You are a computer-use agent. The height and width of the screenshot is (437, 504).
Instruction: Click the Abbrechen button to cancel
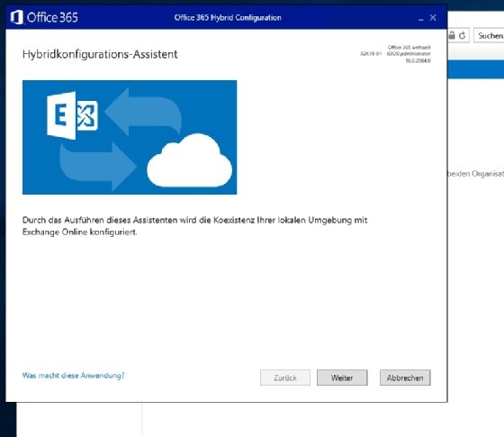tap(405, 378)
